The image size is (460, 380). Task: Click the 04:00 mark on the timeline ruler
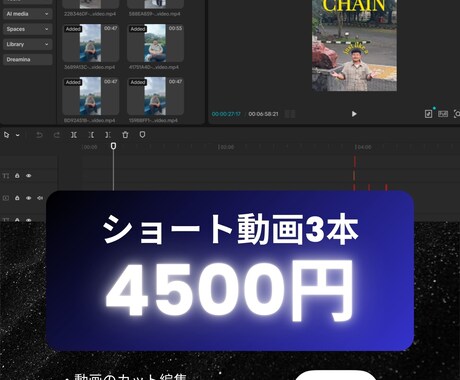(363, 147)
